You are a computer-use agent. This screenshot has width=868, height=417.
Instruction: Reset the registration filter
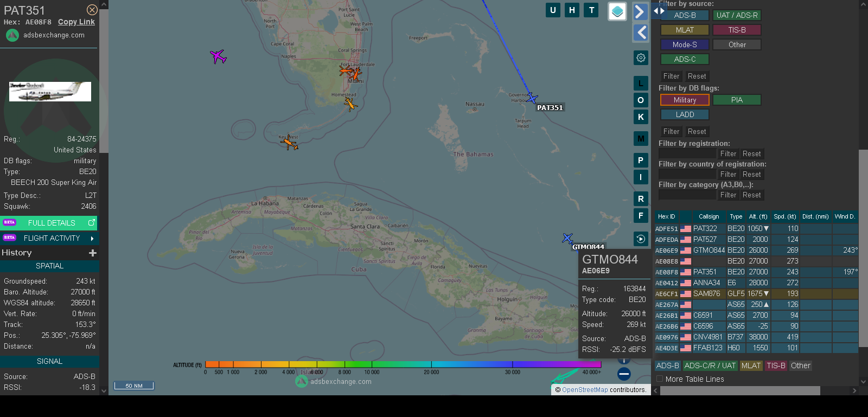click(x=752, y=154)
